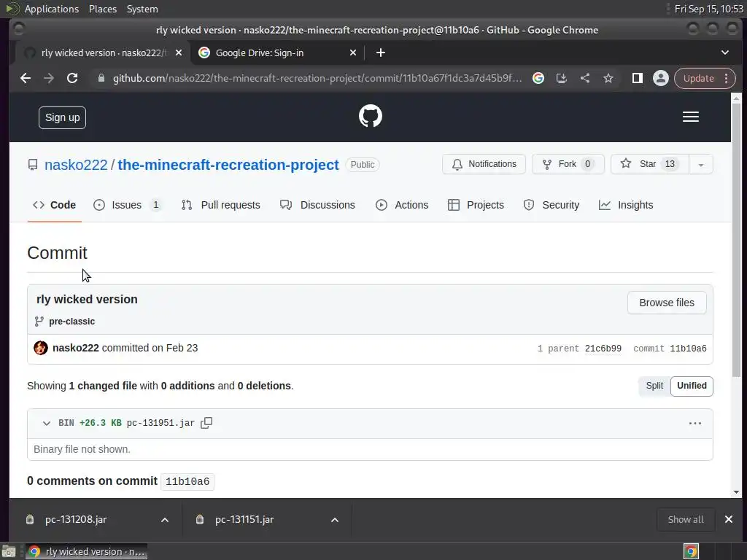Click taskbar rly wicked version window button

(x=87, y=551)
